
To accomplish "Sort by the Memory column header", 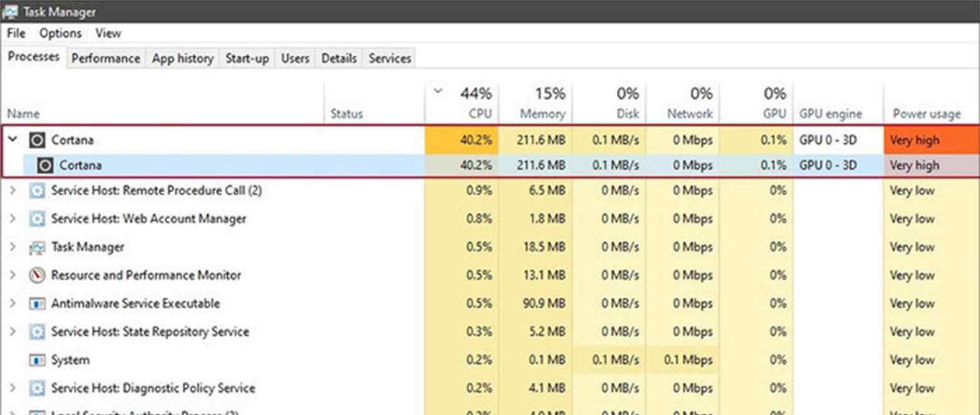I will point(542,114).
